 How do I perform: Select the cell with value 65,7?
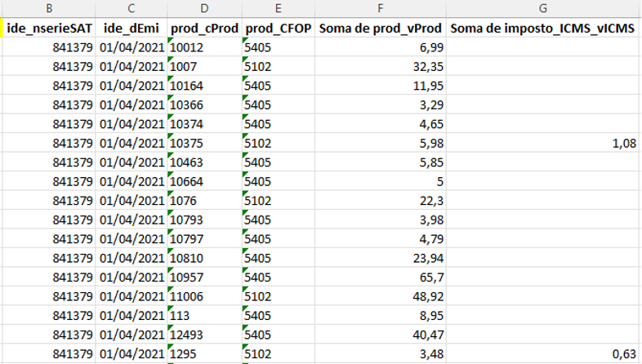click(x=381, y=277)
